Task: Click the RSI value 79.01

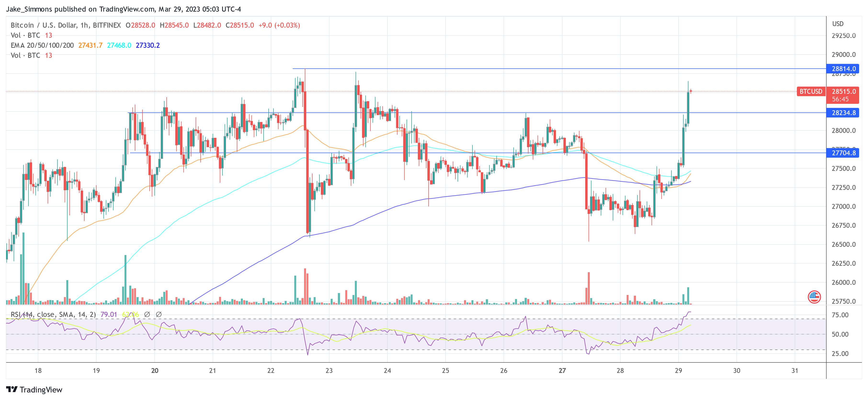Action: [x=108, y=315]
